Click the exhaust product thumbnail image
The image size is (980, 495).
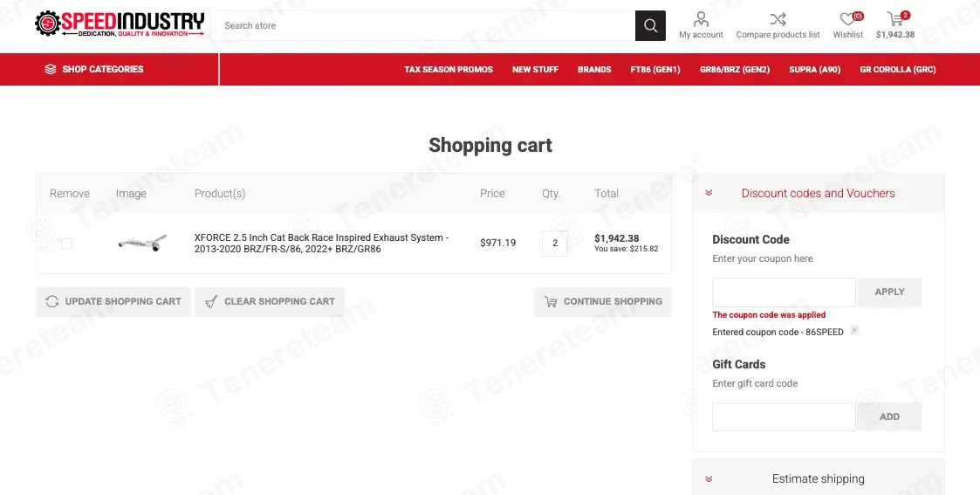pyautogui.click(x=142, y=243)
